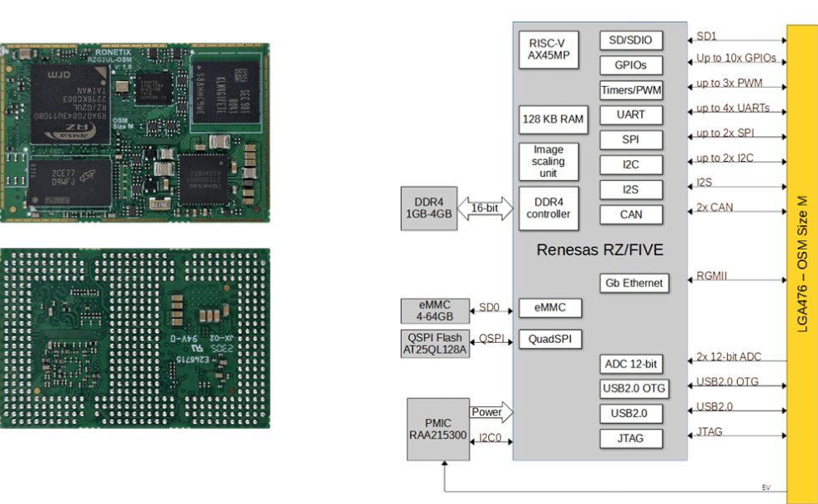818x504 pixels.
Task: Select the SPI block
Action: (x=631, y=140)
